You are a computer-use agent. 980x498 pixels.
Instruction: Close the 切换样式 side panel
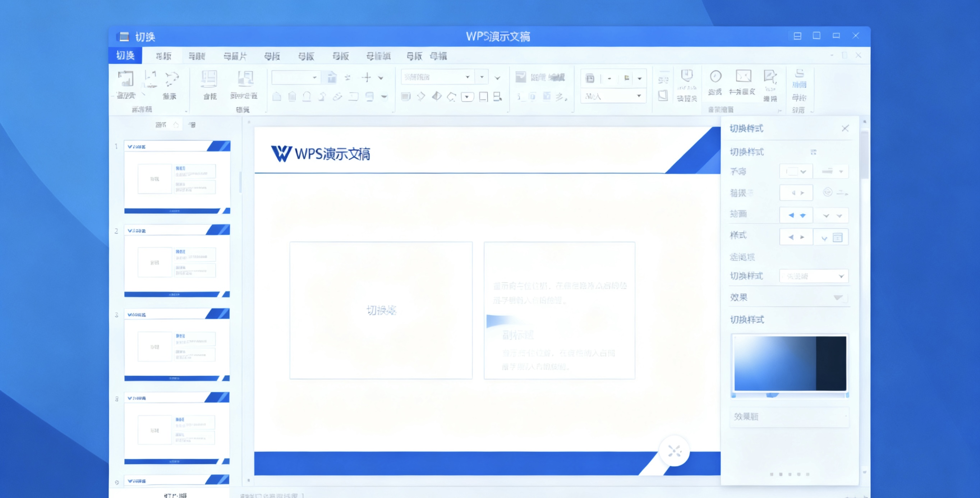[x=845, y=128]
